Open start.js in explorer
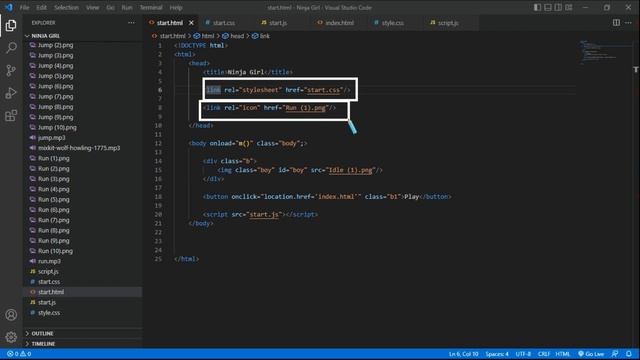640x360 pixels. [x=47, y=302]
